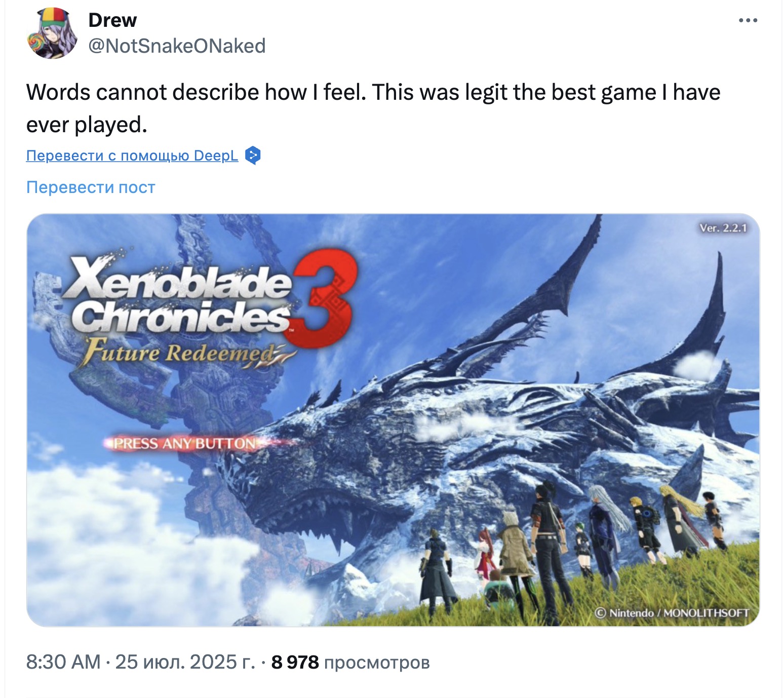This screenshot has width=784, height=698.
Task: Open the Xenoblade Chronicles 3 screenshot image
Action: tap(393, 420)
